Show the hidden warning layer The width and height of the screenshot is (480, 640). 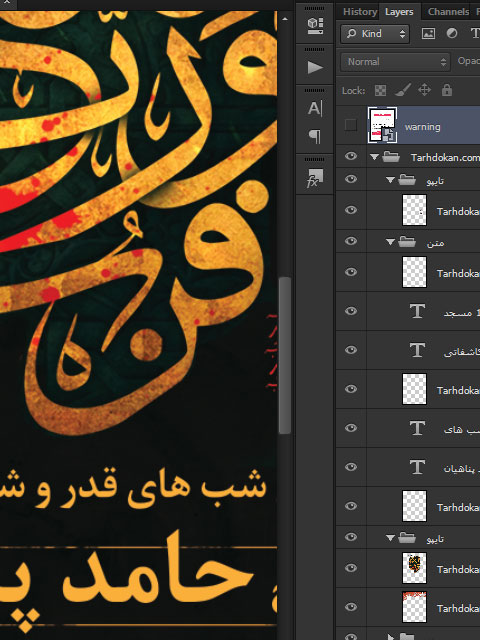(x=351, y=125)
